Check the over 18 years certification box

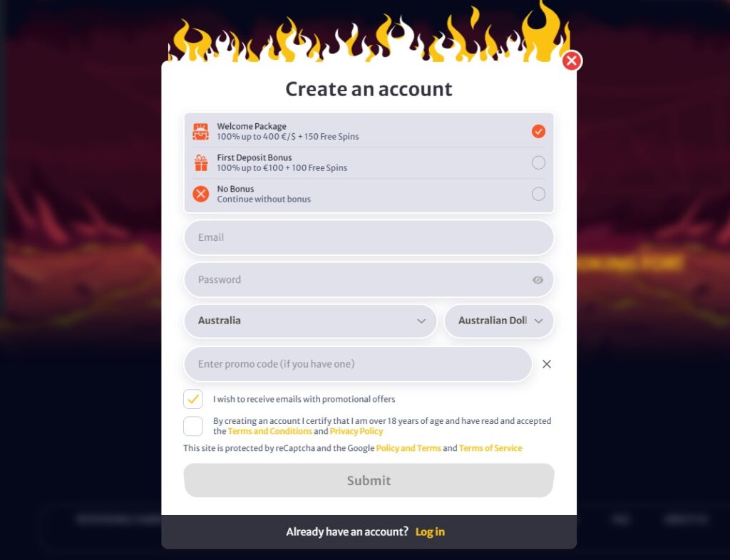coord(193,426)
